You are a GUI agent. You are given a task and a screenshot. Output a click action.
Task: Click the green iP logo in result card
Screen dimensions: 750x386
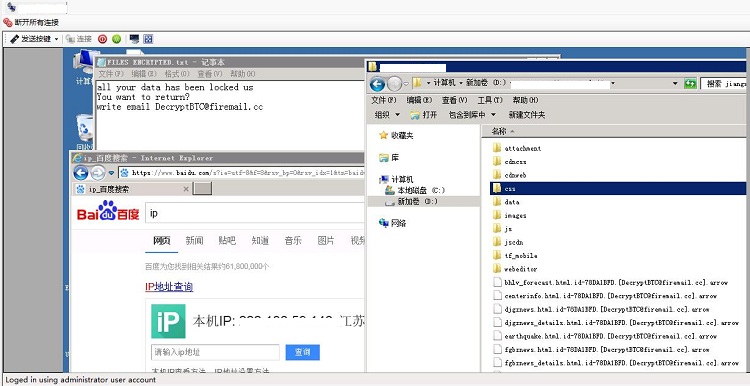(x=168, y=321)
